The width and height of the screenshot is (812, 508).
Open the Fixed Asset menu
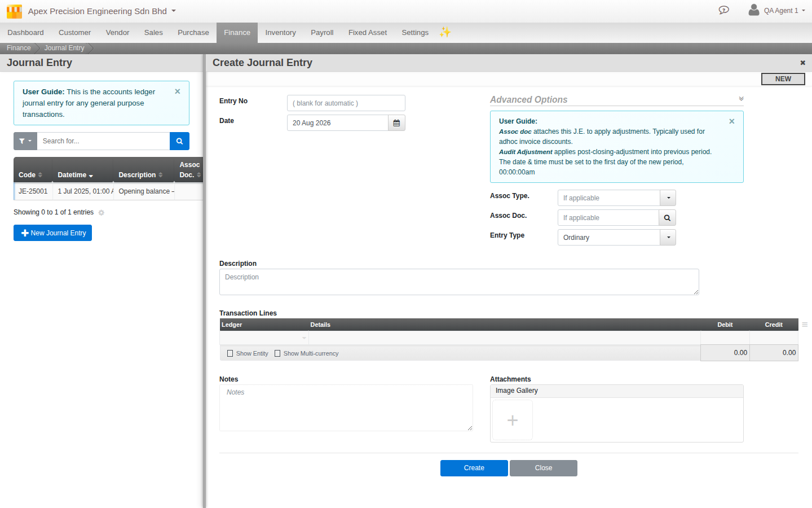pos(368,33)
